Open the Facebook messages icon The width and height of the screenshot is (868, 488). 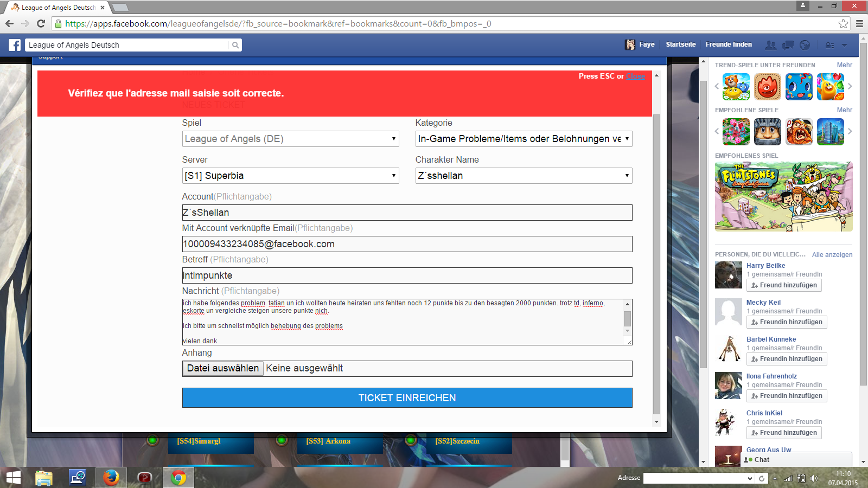pos(788,45)
